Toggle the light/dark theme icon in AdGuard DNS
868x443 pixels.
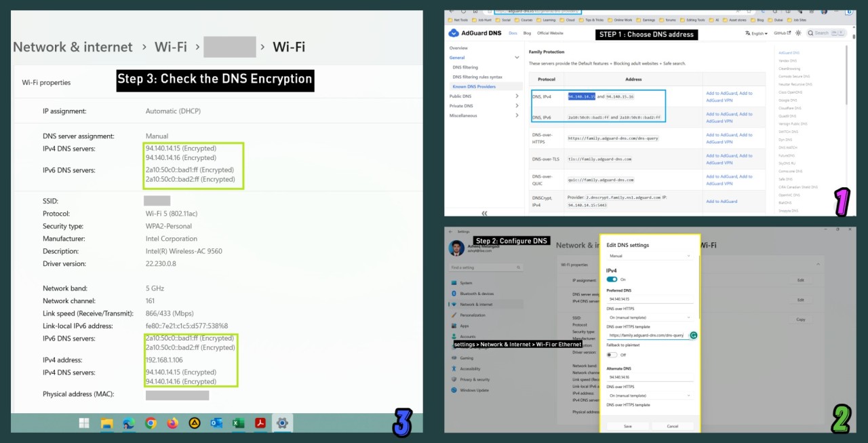799,33
